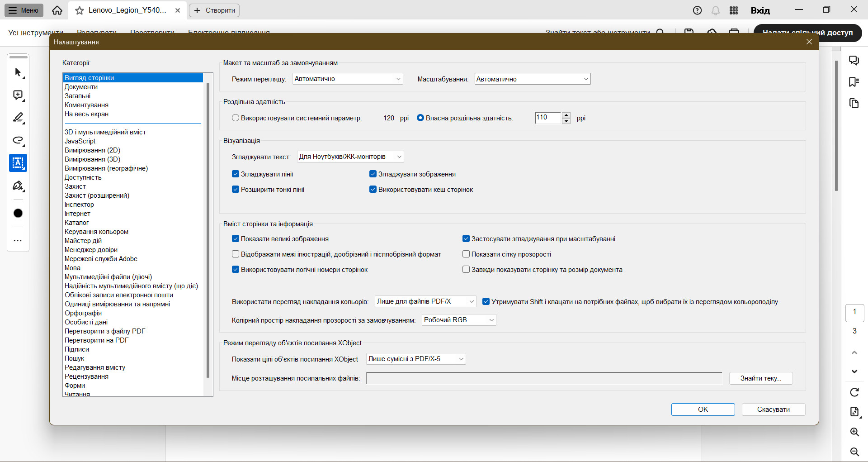Screen dimensions: 868x462
Task: Open 'Робочий RGB' color space dropdown
Action: [458, 320]
